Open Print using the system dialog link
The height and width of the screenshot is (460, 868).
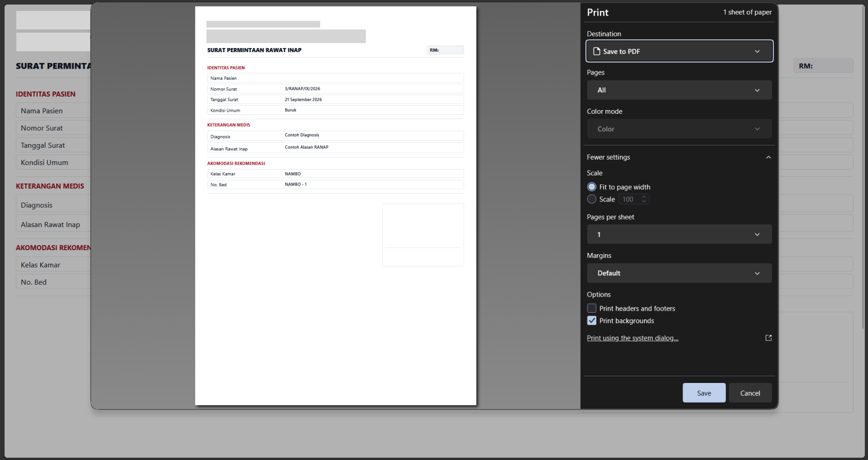pyautogui.click(x=632, y=338)
